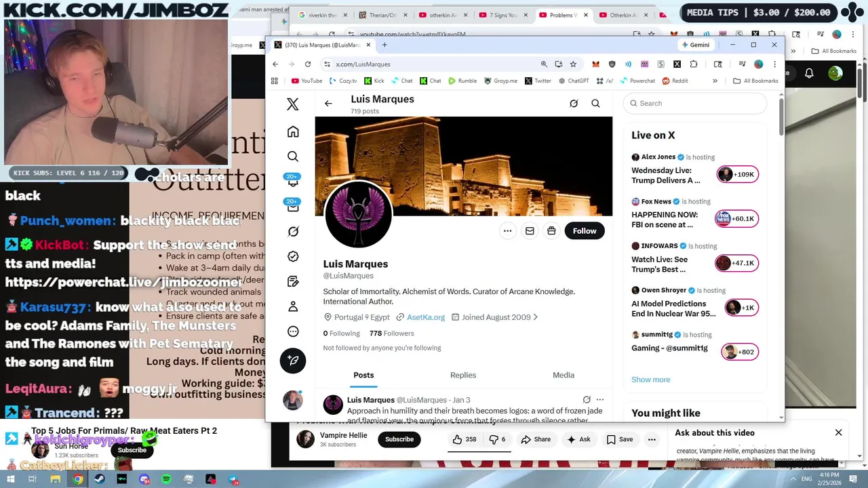
Task: Open Gemini button in Chrome title bar
Action: click(x=696, y=45)
